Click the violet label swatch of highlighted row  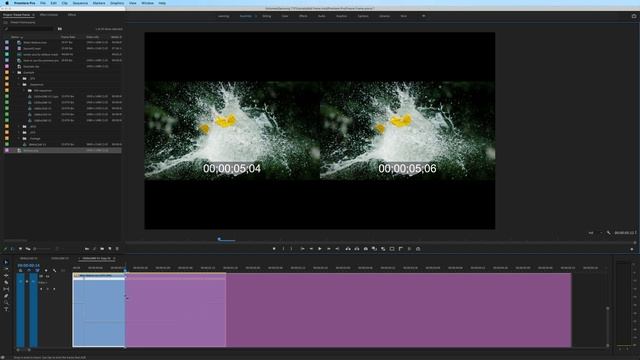(7, 150)
